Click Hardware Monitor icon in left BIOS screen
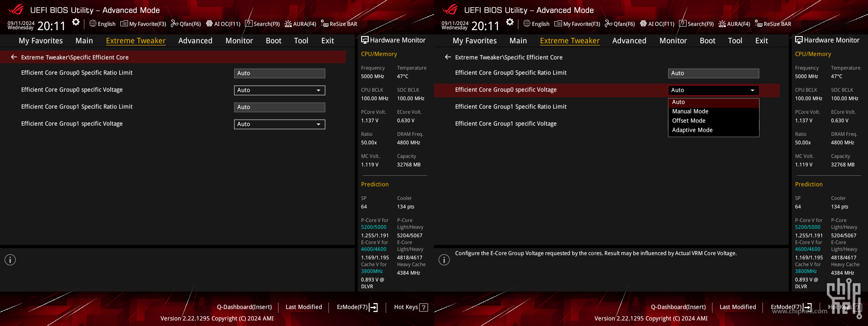868x326 pixels. 364,40
